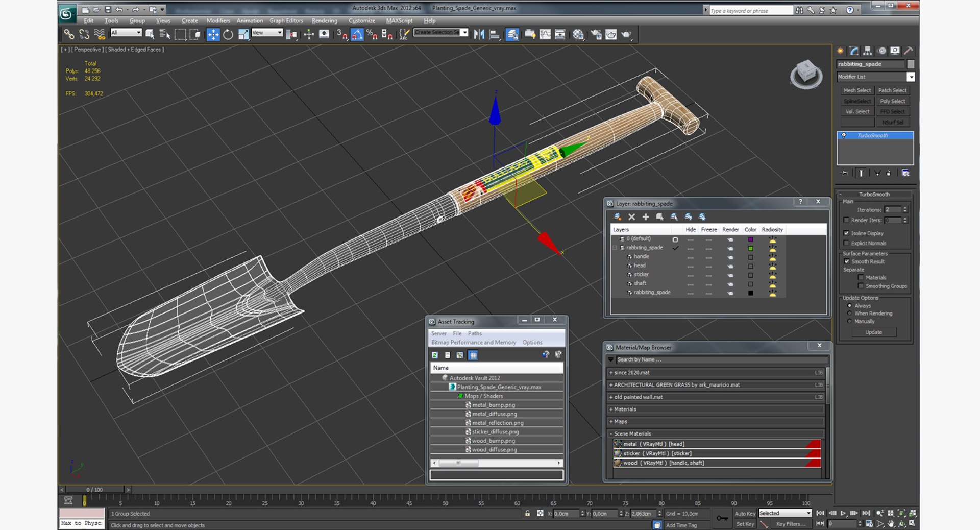Click the Refresh icon in Asset Tracking
The width and height of the screenshot is (980, 530).
click(435, 355)
